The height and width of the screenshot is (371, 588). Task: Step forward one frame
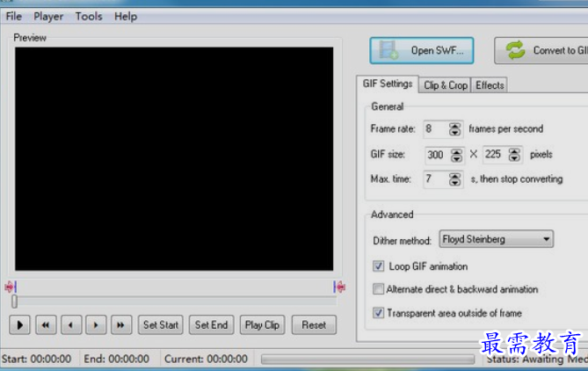[96, 325]
